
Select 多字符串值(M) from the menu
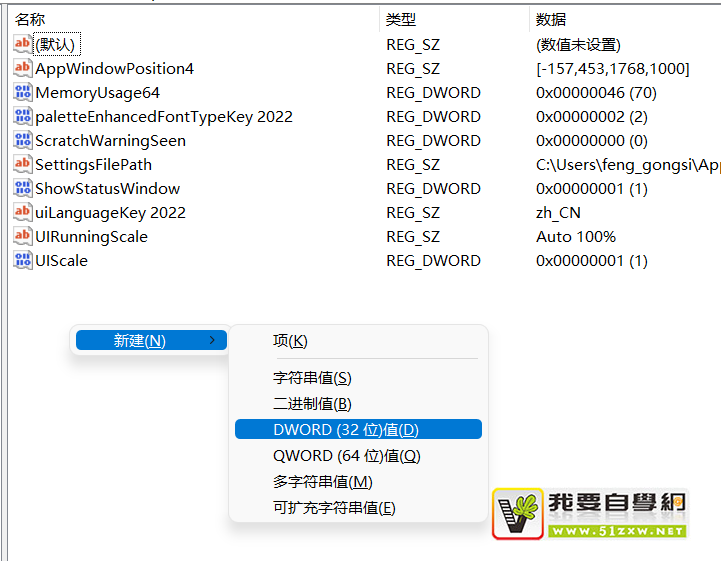point(322,482)
